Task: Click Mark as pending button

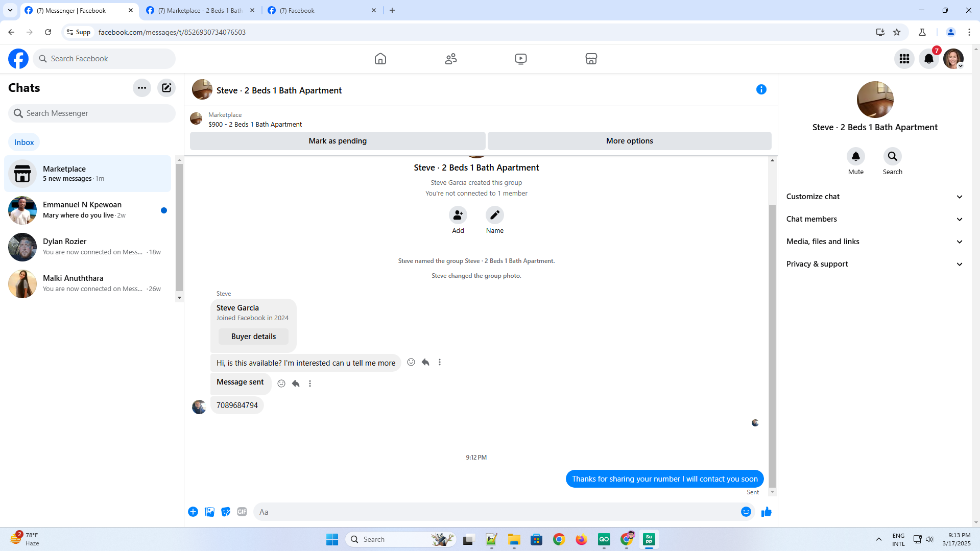Action: click(338, 141)
